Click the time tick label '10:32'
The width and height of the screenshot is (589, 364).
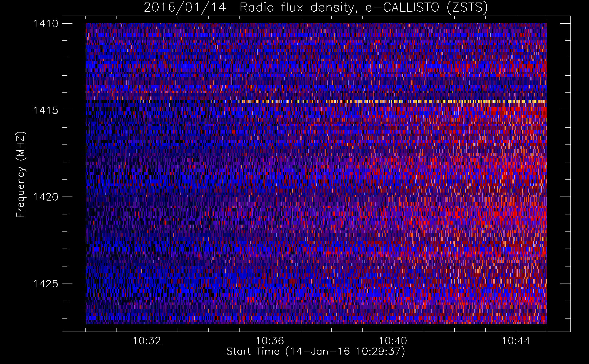(x=147, y=341)
